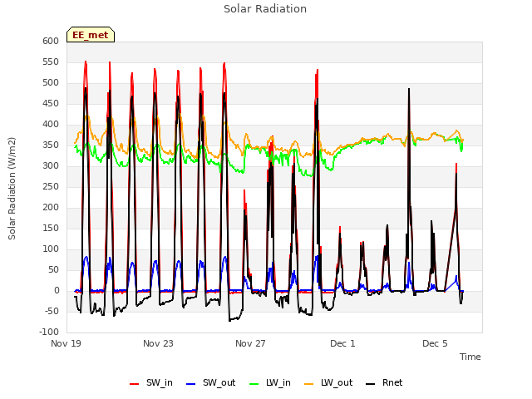Click the 450 y-axis tick label
532x399 pixels.
coord(51,103)
